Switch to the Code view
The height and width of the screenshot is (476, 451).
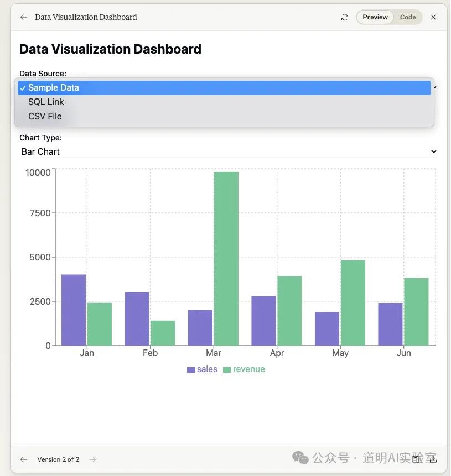click(x=408, y=17)
